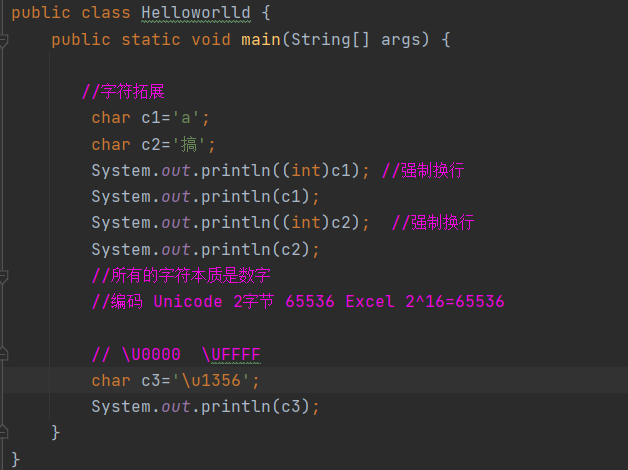Click the println(c3) statement
The height and width of the screenshot is (470, 628).
point(205,407)
